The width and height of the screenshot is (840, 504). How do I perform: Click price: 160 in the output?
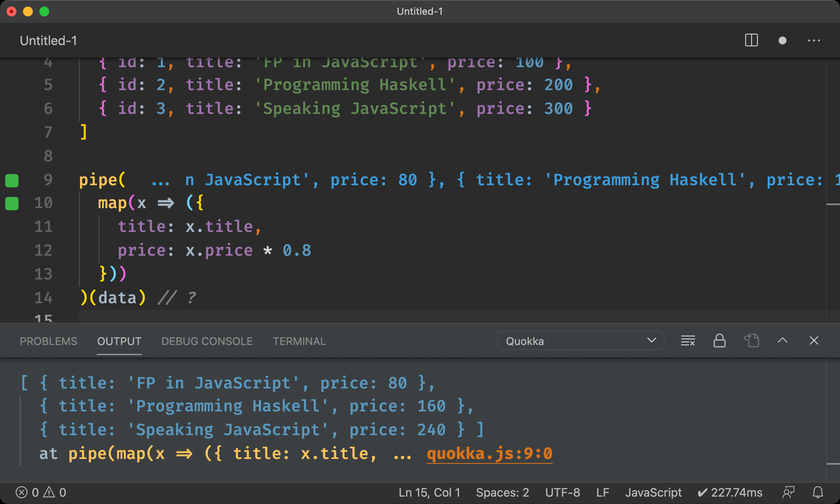[397, 406]
